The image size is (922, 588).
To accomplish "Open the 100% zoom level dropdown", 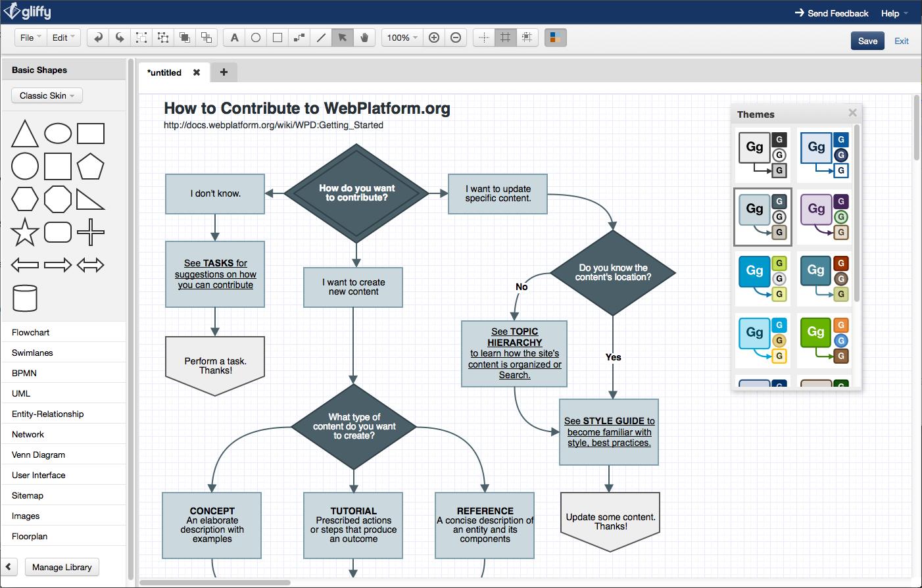I will (x=402, y=37).
